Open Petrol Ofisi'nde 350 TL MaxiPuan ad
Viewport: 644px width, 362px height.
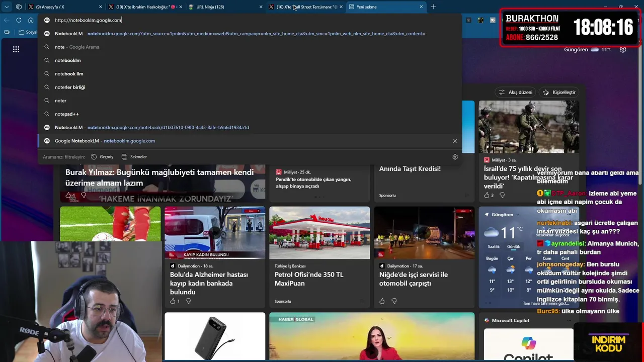[x=309, y=279]
